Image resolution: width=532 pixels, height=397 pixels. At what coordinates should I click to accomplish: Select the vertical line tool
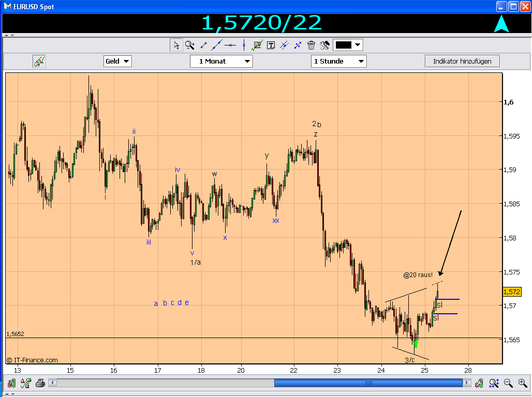(x=244, y=45)
